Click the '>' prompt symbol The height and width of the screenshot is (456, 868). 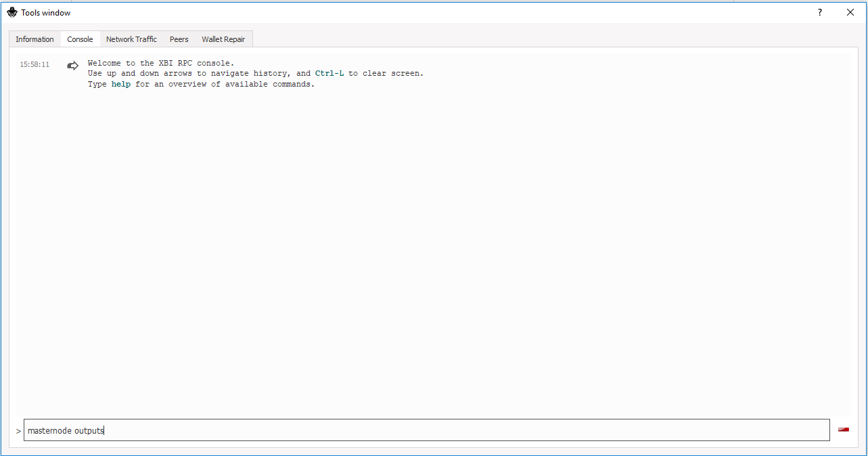(18, 431)
